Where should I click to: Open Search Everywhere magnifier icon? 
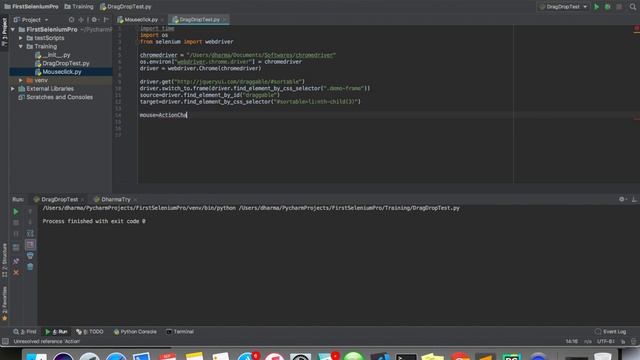(x=633, y=7)
